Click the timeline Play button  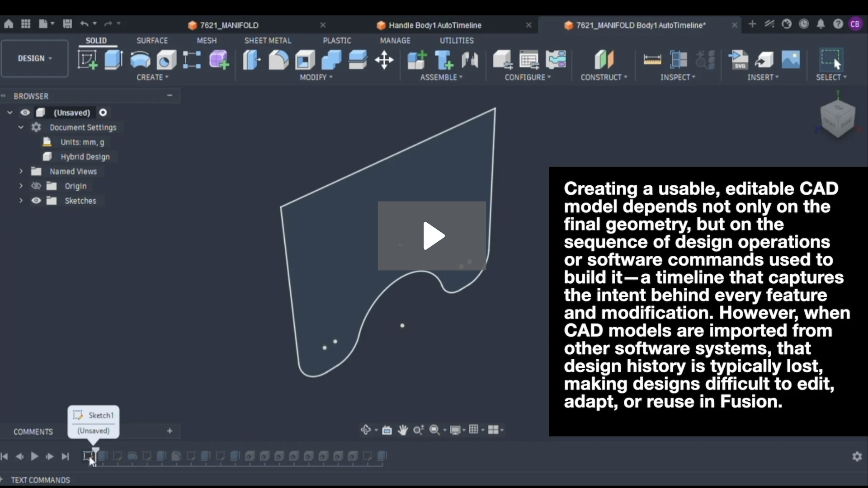tap(34, 456)
